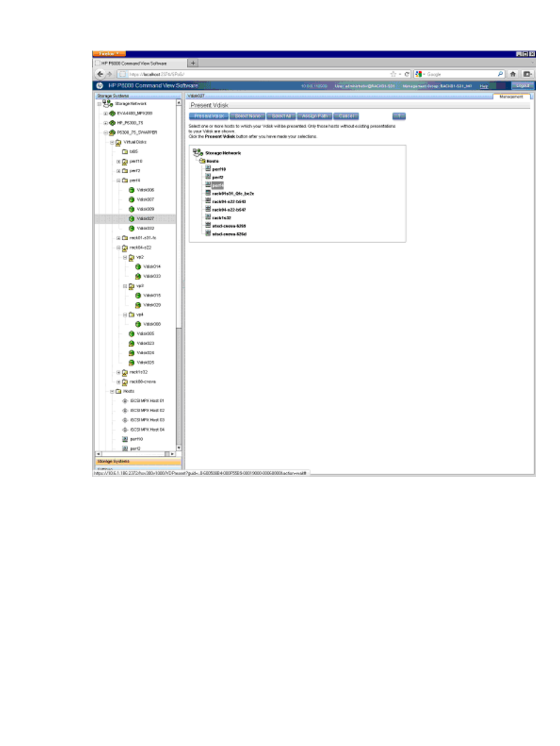The width and height of the screenshot is (560, 746).
Task: Expand the EVA4400_MPX200 storage system
Action: coord(106,113)
